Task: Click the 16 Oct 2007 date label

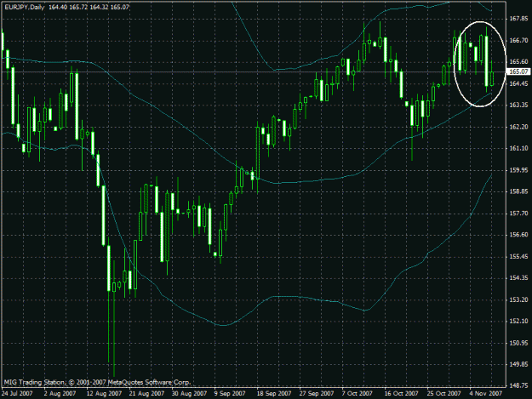Action: click(402, 393)
